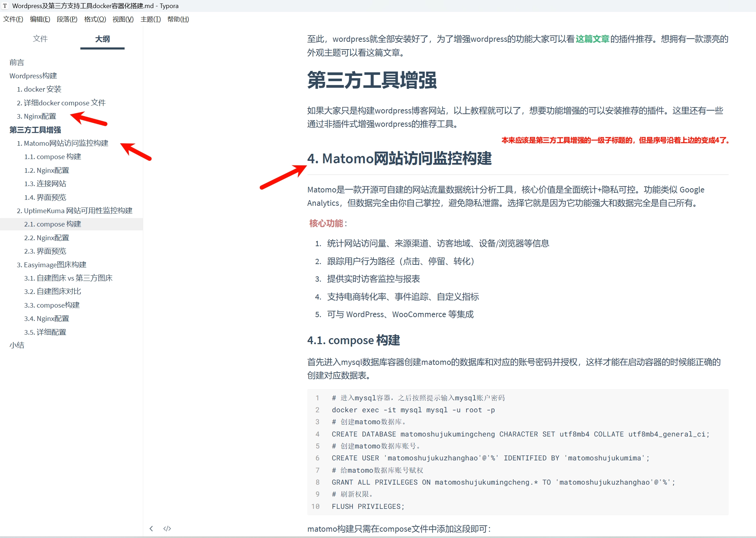Click the red annotation text about 序号

coord(615,140)
